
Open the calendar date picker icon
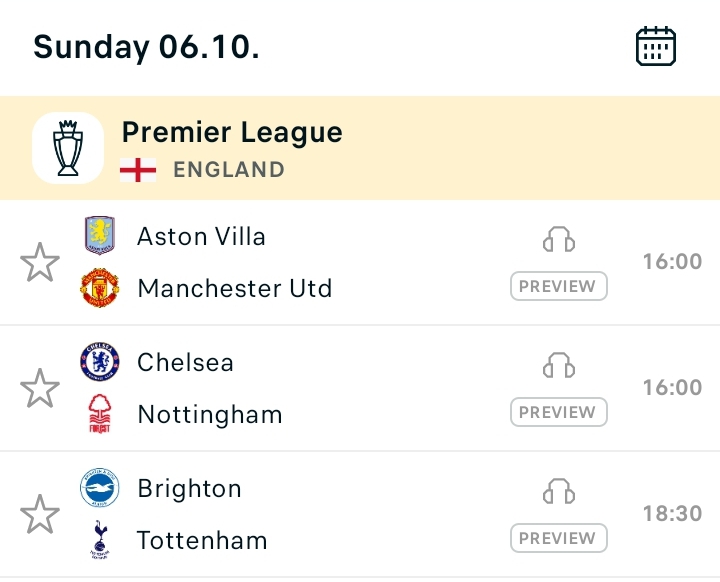[x=656, y=46]
